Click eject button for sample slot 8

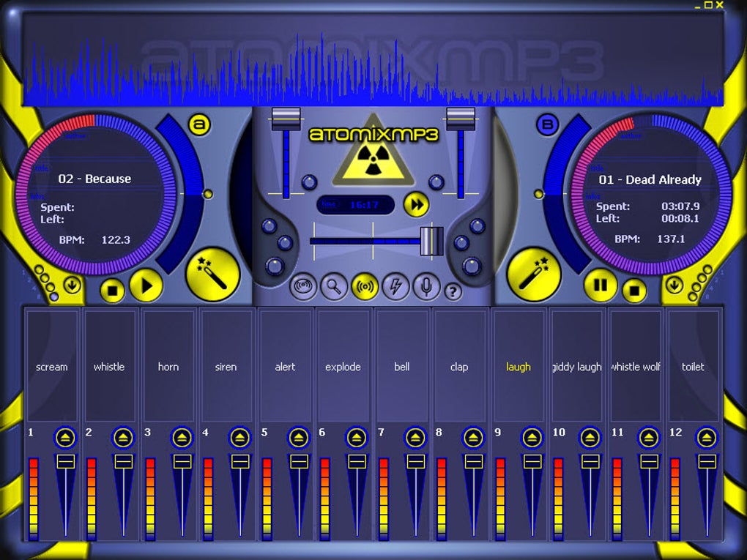coord(474,437)
